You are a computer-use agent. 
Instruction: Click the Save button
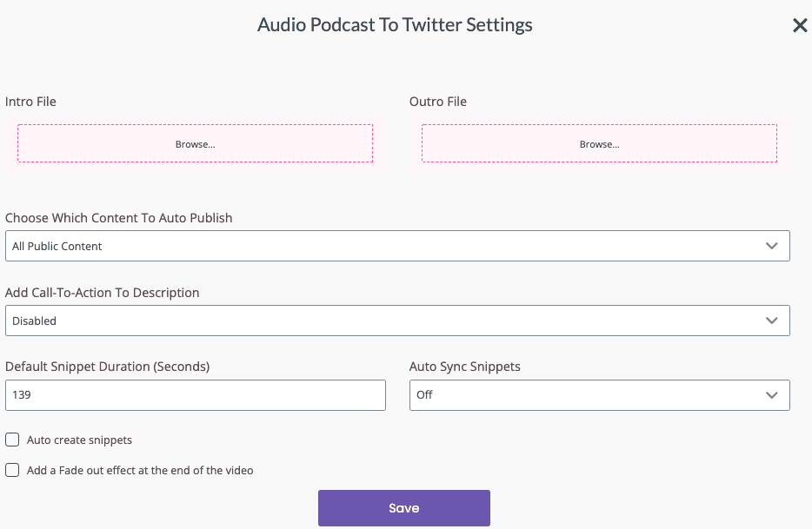(404, 508)
